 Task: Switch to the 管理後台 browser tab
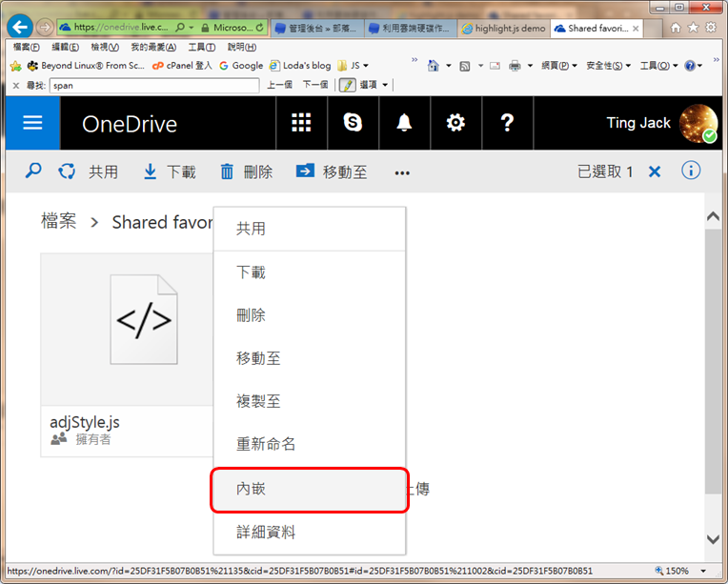point(318,29)
